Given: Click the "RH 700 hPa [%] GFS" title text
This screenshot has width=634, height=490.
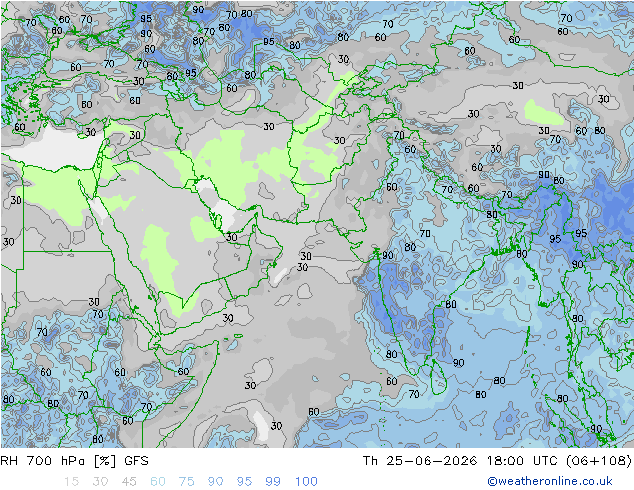Looking at the screenshot, I should (74, 461).
